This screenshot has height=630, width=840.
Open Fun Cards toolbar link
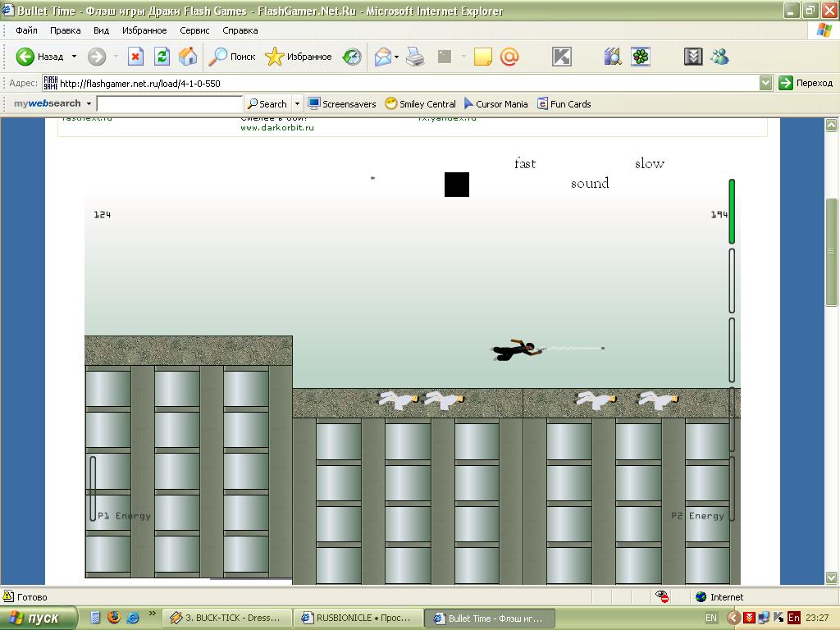564,104
